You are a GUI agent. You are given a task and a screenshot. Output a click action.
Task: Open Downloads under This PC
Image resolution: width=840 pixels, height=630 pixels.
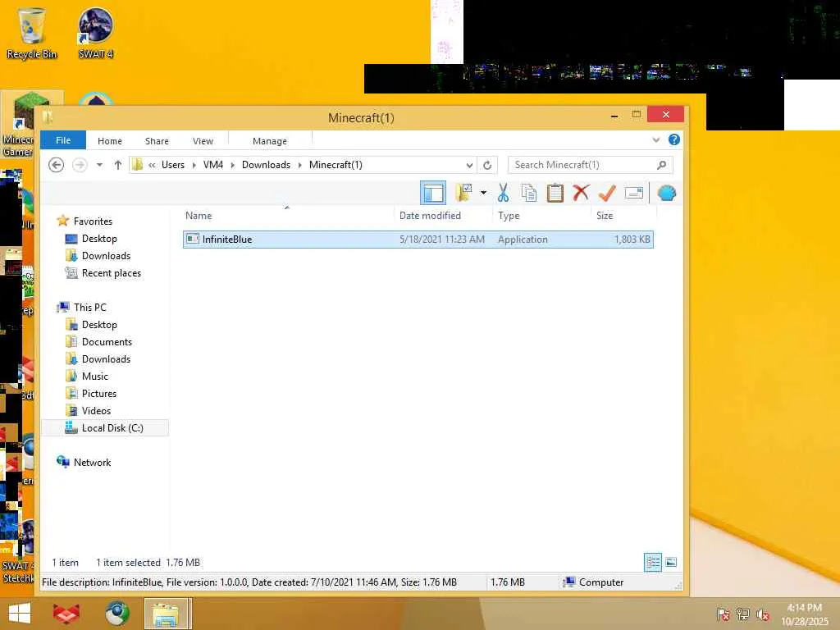point(106,359)
